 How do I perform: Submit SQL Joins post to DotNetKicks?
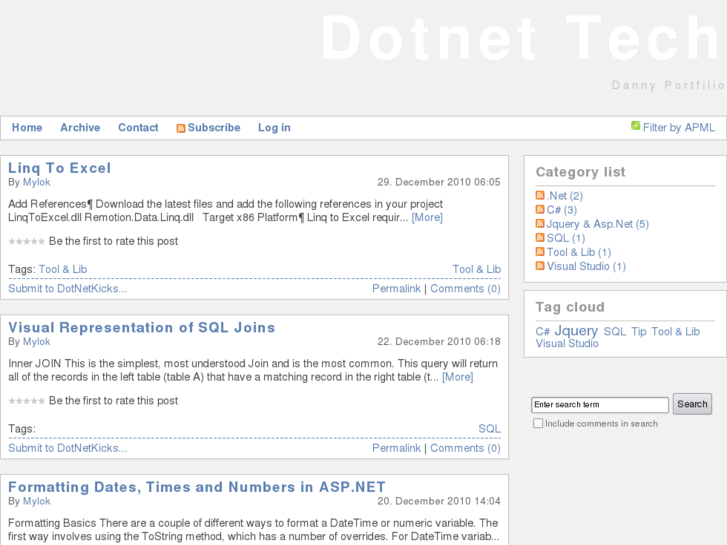pyautogui.click(x=68, y=448)
